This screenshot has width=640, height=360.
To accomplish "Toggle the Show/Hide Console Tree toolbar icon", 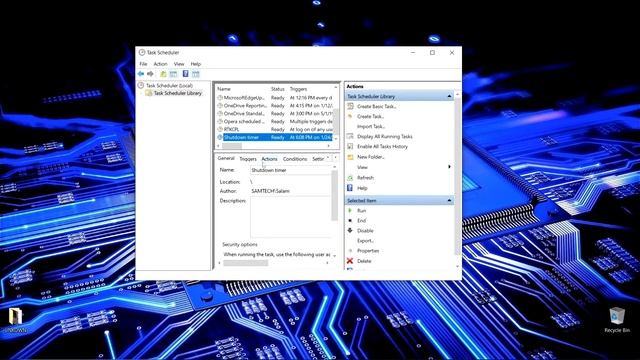I will click(173, 74).
